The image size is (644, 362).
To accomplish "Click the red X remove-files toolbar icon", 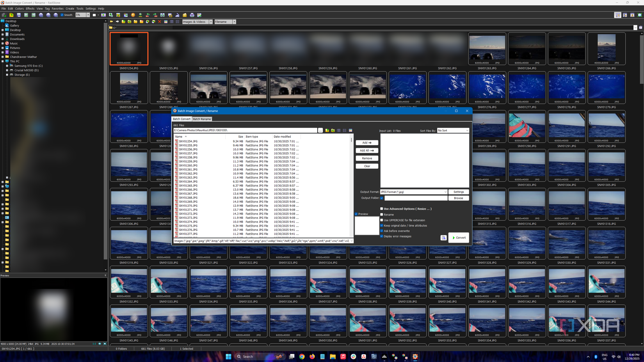I will (160, 22).
